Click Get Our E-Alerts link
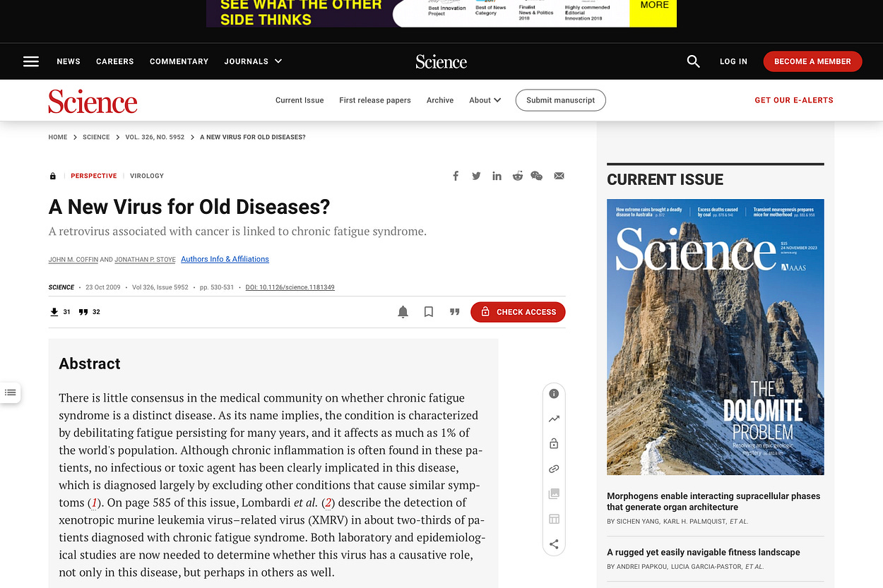Image resolution: width=883 pixels, height=588 pixels. point(794,100)
